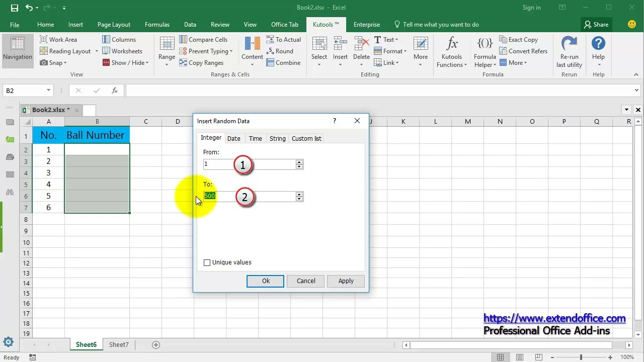Click the To value field
The height and width of the screenshot is (362, 644).
coord(250,196)
